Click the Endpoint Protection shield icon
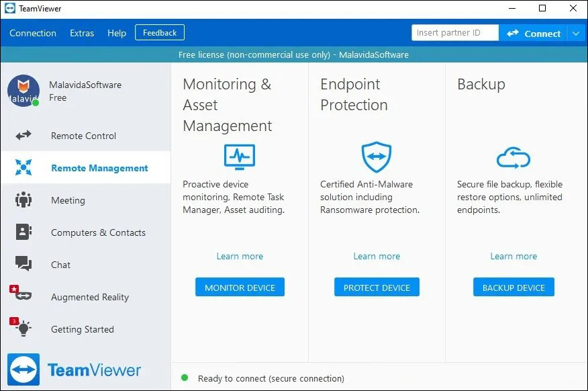 pos(377,157)
